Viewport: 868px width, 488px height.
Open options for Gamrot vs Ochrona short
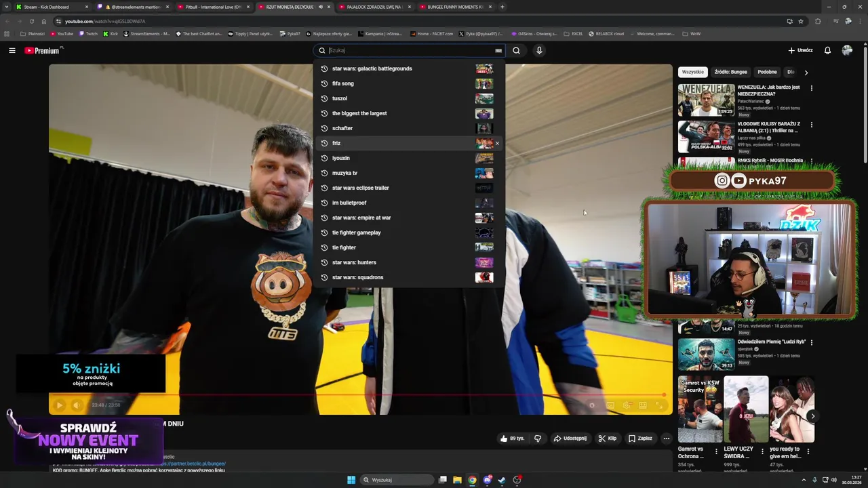[716, 451]
